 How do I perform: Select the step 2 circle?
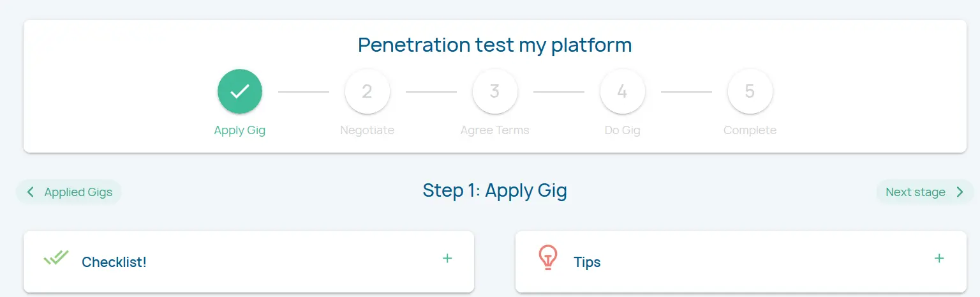tap(367, 92)
